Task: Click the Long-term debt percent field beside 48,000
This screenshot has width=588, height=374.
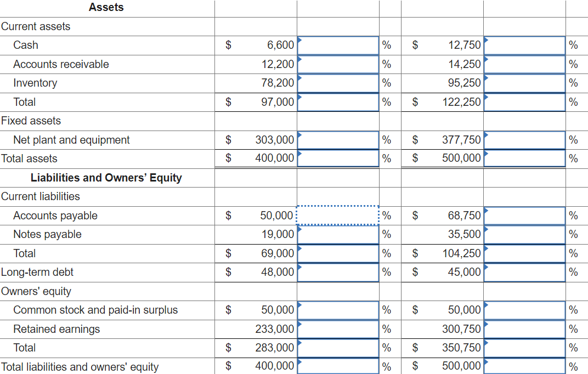Action: [338, 273]
